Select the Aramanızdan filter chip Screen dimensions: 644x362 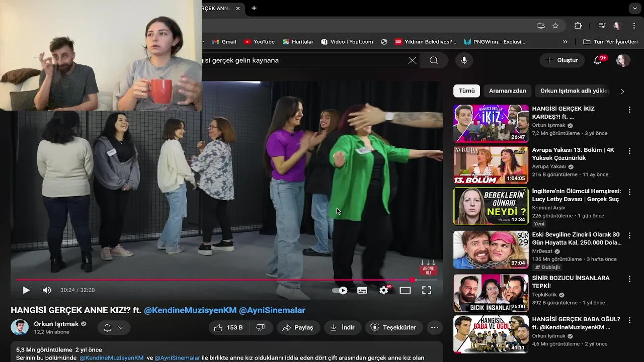(507, 91)
